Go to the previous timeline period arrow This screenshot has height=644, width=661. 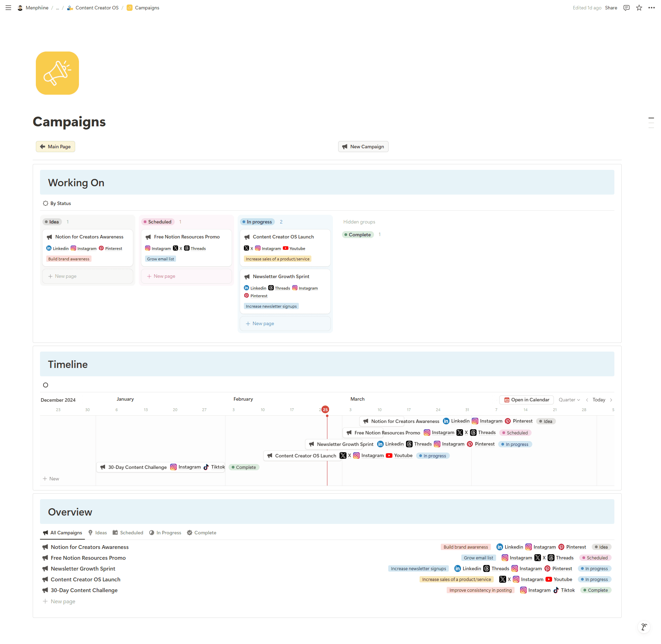point(587,400)
